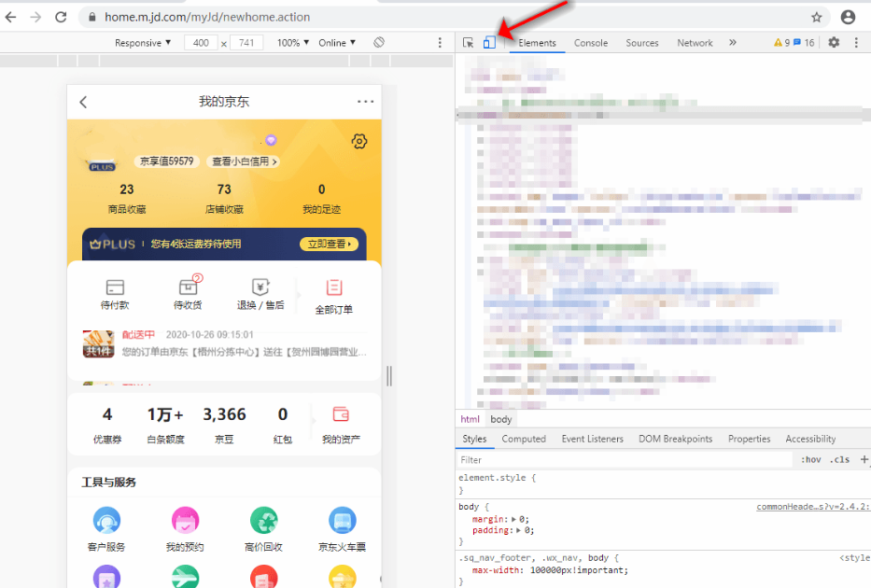Click the warnings count 9 indicator
This screenshot has width=871, height=588.
point(781,43)
